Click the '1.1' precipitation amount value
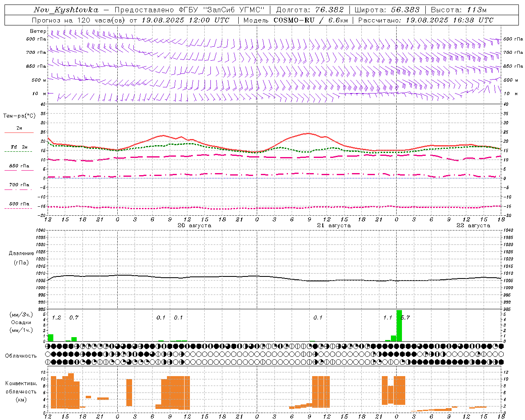Screen dimensions: 525x420 [x=388, y=317]
